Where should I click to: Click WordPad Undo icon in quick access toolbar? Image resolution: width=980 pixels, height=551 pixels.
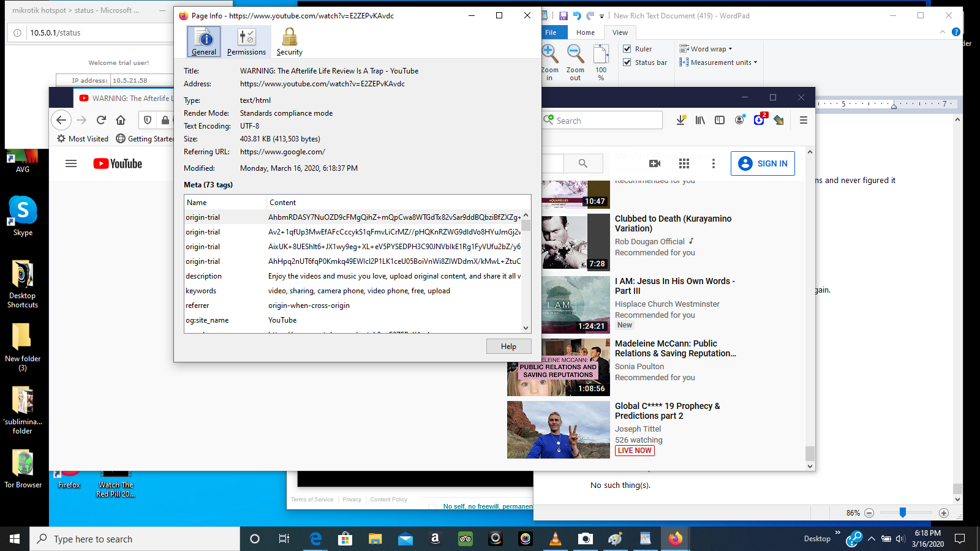577,16
